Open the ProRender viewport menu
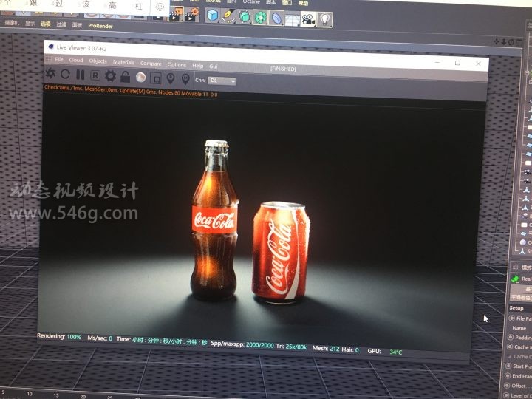This screenshot has height=399, width=532. point(100,26)
